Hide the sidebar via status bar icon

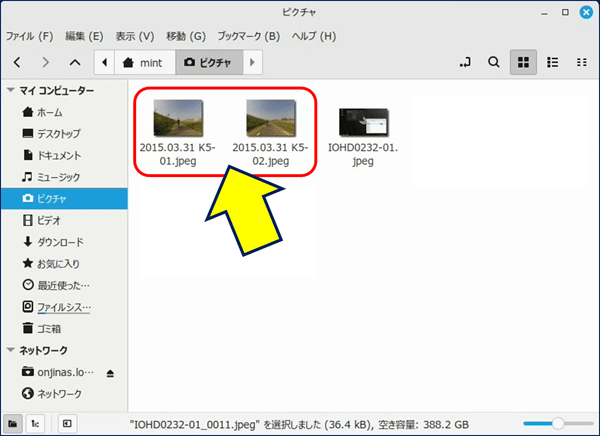coord(67,424)
